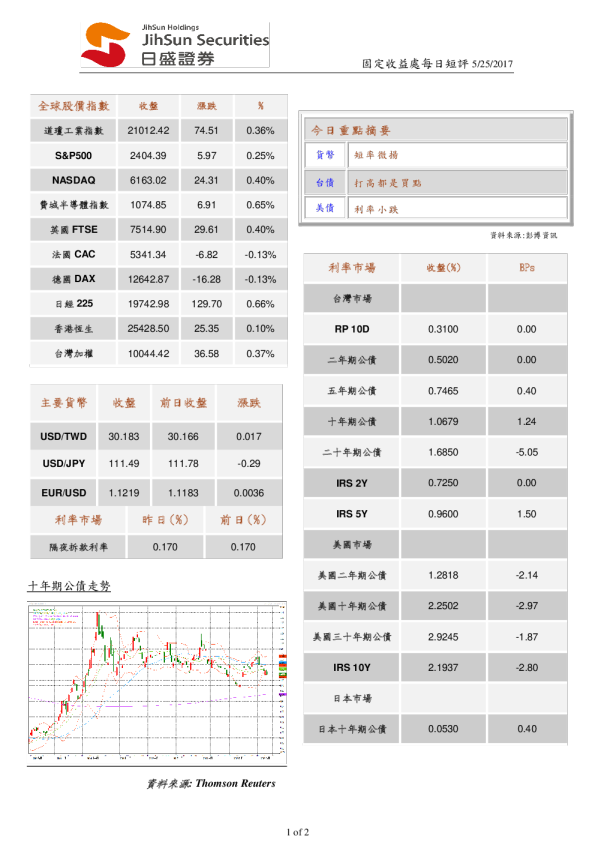Select the 打高都是買點 summary text

click(x=387, y=183)
